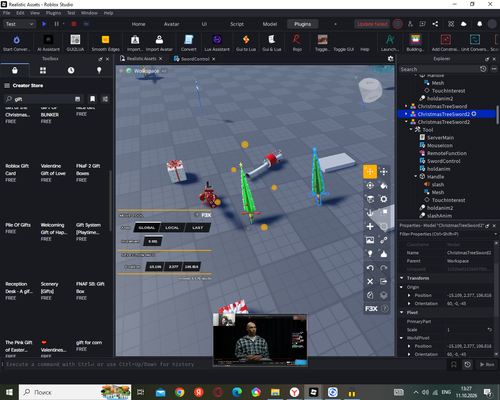Click the F3X Increment value field
This screenshot has height=400, width=500.
(x=153, y=241)
